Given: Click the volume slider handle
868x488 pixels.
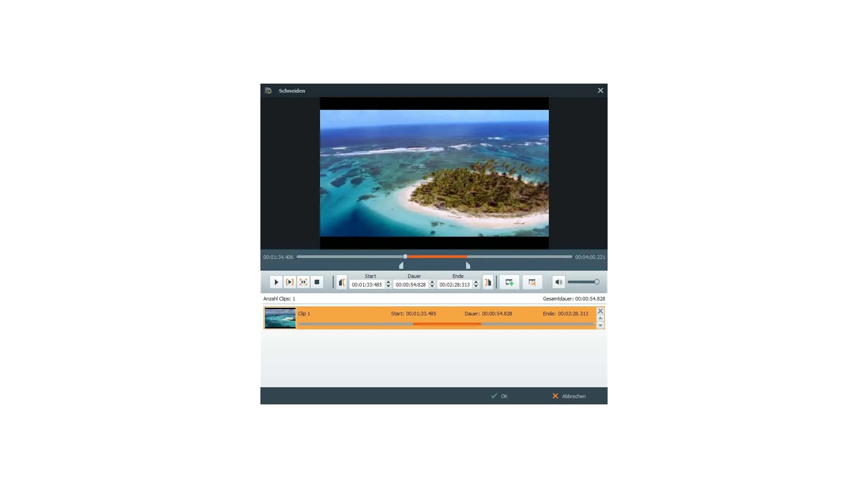Looking at the screenshot, I should coord(597,282).
